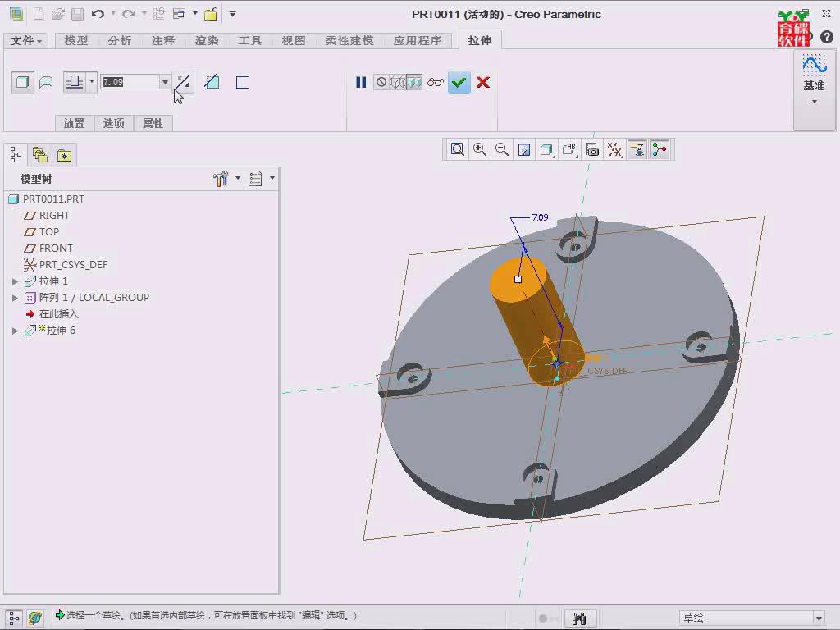Click the display style cube icon
The height and width of the screenshot is (630, 840).
546,149
